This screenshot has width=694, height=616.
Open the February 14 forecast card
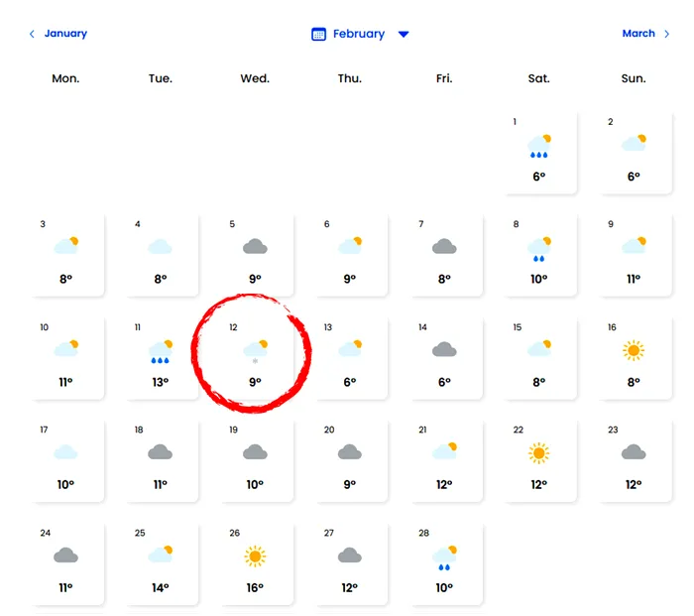(444, 358)
